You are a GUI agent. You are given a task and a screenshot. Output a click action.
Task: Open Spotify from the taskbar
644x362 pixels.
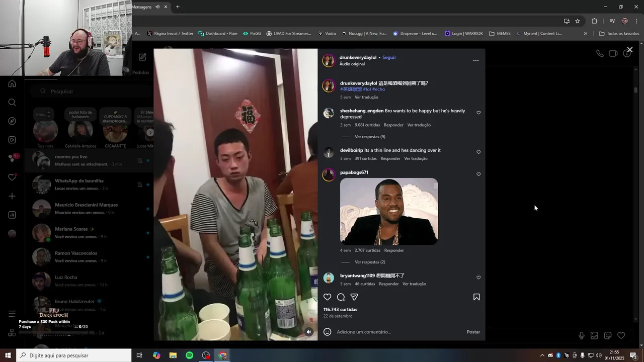189,355
